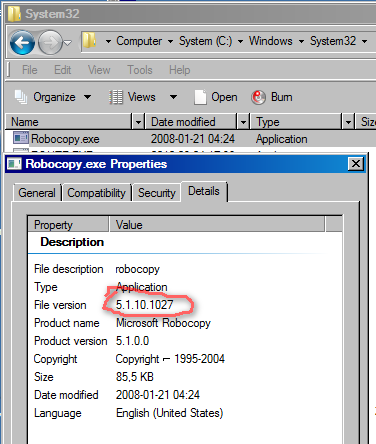This screenshot has width=376, height=444.
Task: Expand the arrow after System (C:)
Action: point(240,42)
